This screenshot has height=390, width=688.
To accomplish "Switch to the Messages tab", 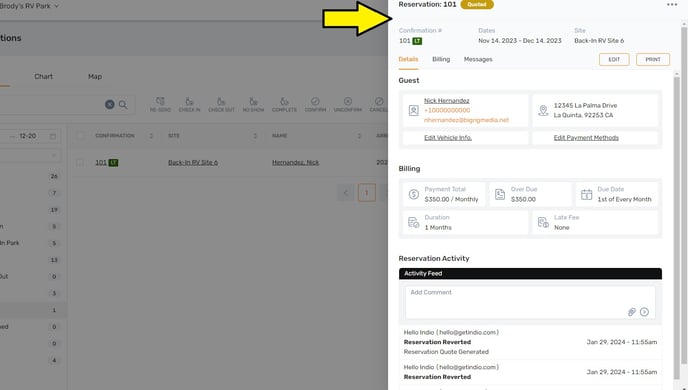I will (478, 59).
